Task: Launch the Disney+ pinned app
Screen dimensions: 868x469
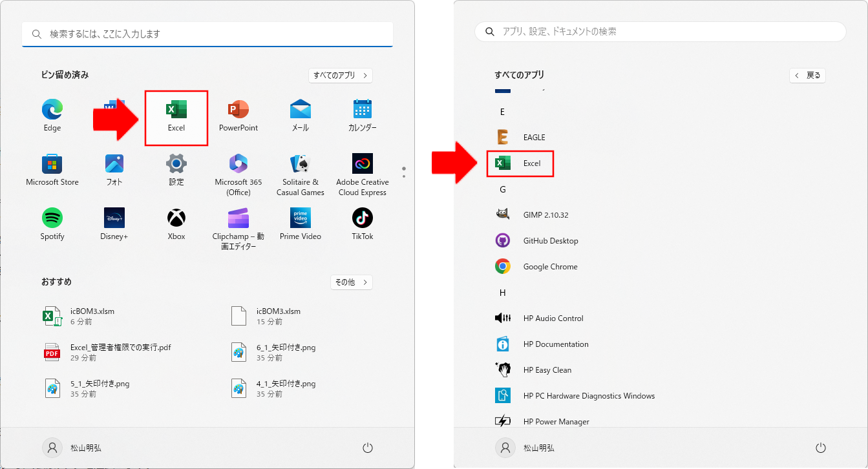Action: click(x=114, y=224)
